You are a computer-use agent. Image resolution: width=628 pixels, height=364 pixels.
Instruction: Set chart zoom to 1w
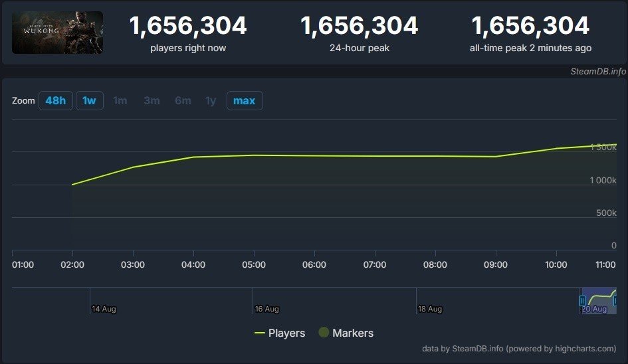[x=89, y=100]
